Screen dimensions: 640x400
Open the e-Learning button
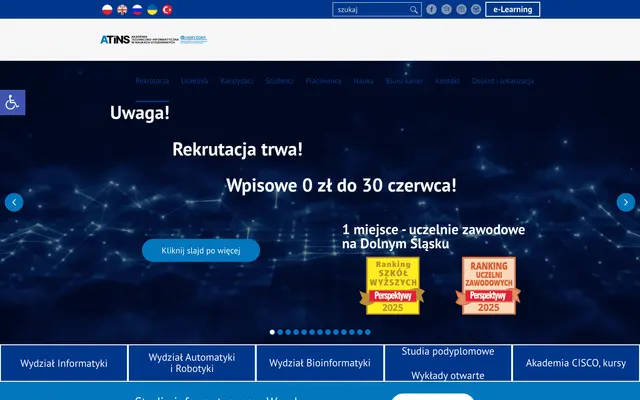pyautogui.click(x=513, y=9)
